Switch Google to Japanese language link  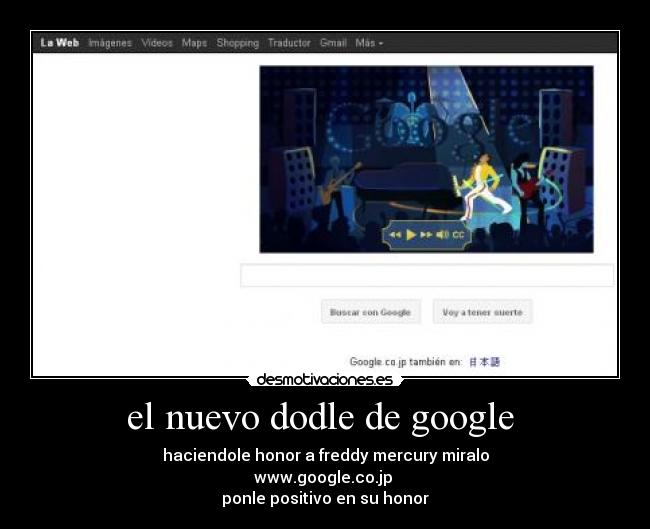[485, 362]
